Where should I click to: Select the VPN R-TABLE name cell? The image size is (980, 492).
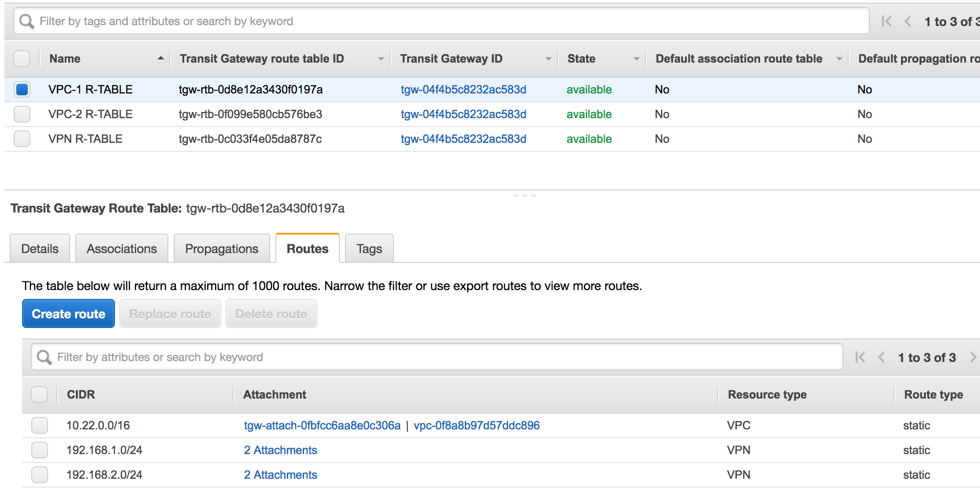click(x=85, y=139)
